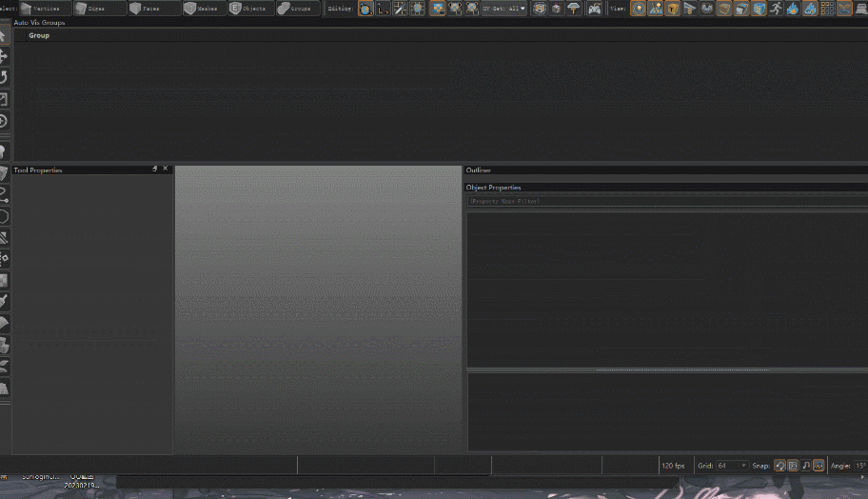Viewport: 868px width, 499px height.
Task: Click the game controller icon
Action: click(594, 9)
